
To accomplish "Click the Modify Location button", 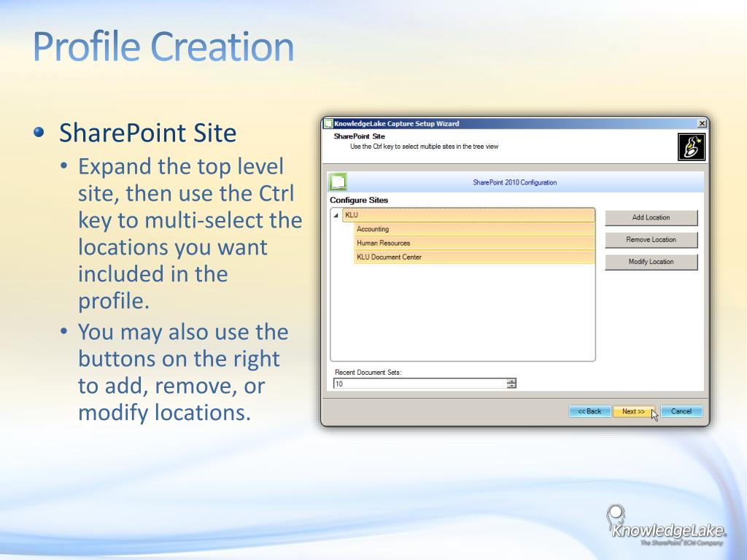I will [651, 262].
